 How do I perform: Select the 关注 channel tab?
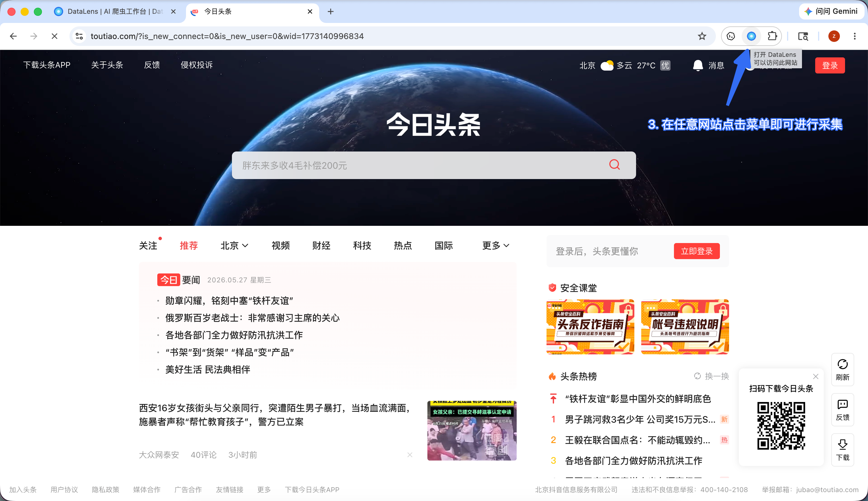148,245
